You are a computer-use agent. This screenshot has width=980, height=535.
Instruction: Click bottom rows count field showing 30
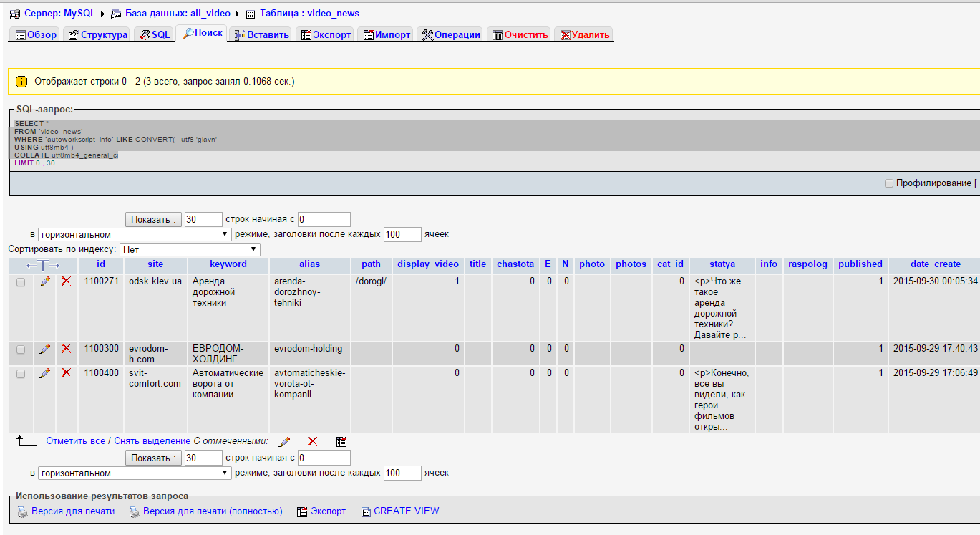click(x=203, y=458)
